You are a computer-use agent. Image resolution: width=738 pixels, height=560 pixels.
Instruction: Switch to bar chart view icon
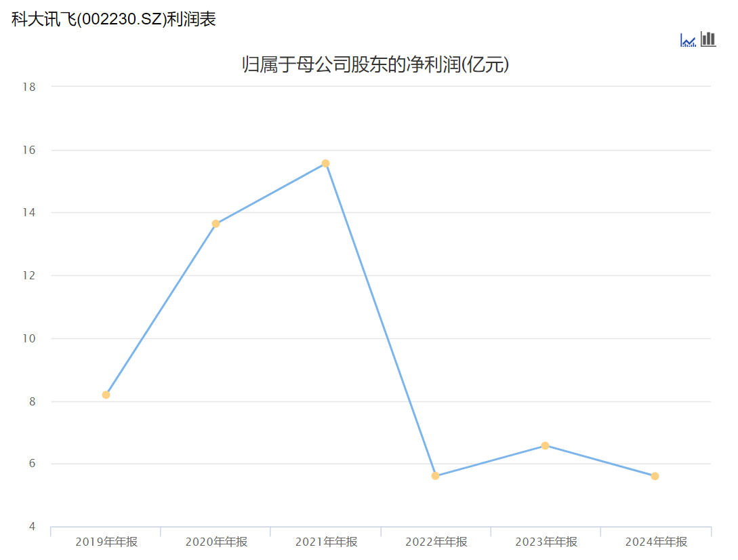tap(708, 39)
